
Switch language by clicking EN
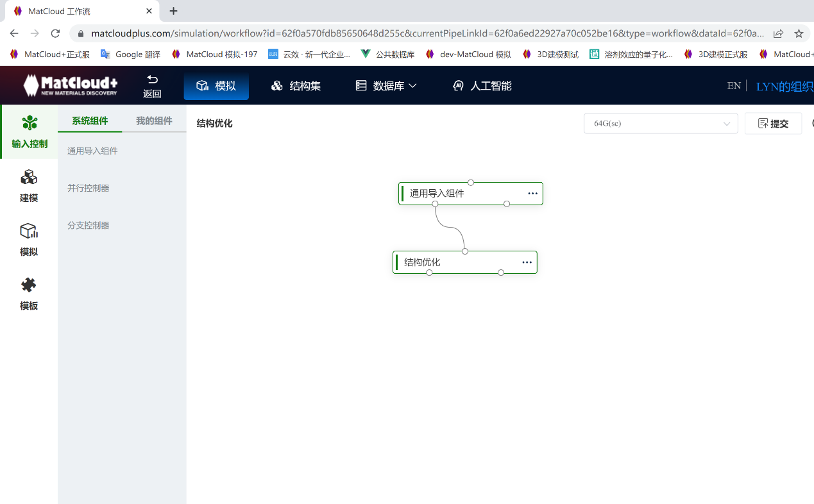pyautogui.click(x=733, y=85)
